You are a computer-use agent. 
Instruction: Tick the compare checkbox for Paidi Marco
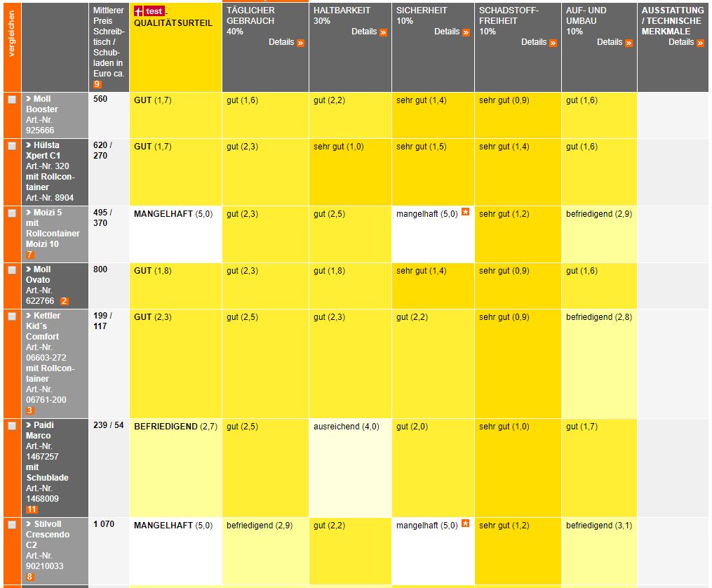coord(12,425)
